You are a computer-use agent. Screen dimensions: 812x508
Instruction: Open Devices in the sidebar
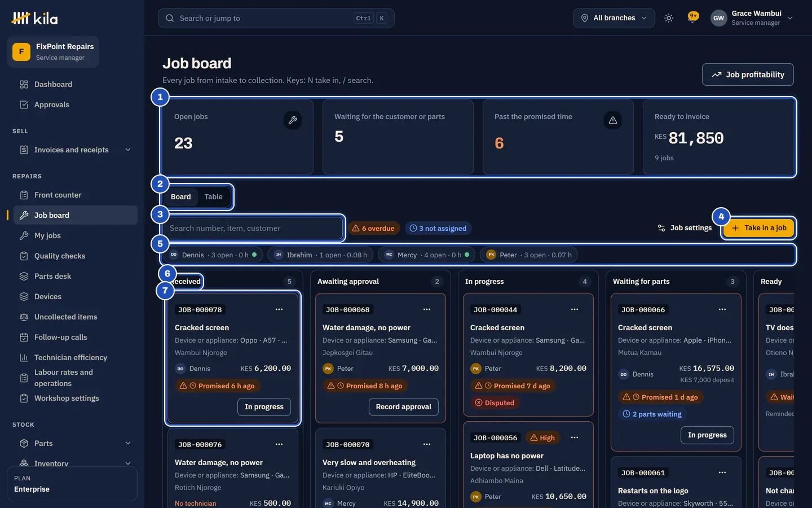(76, 297)
